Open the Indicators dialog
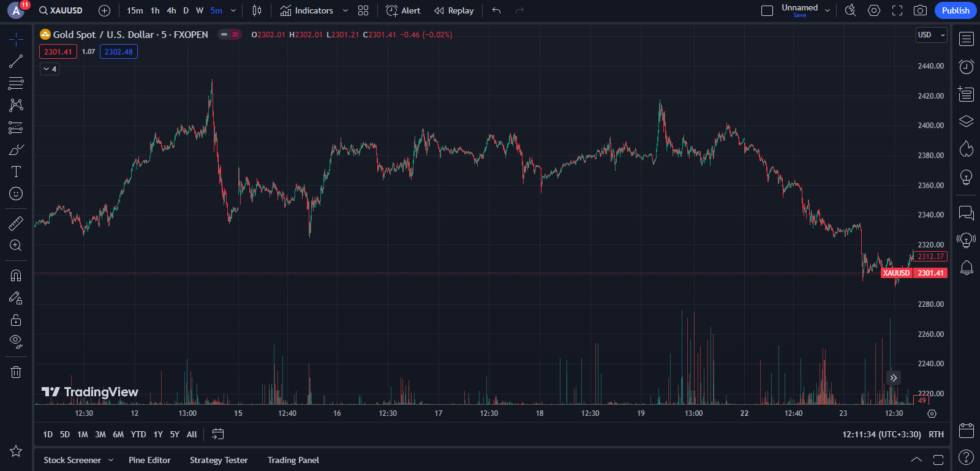Screen dimensions: 980x471 point(307,10)
